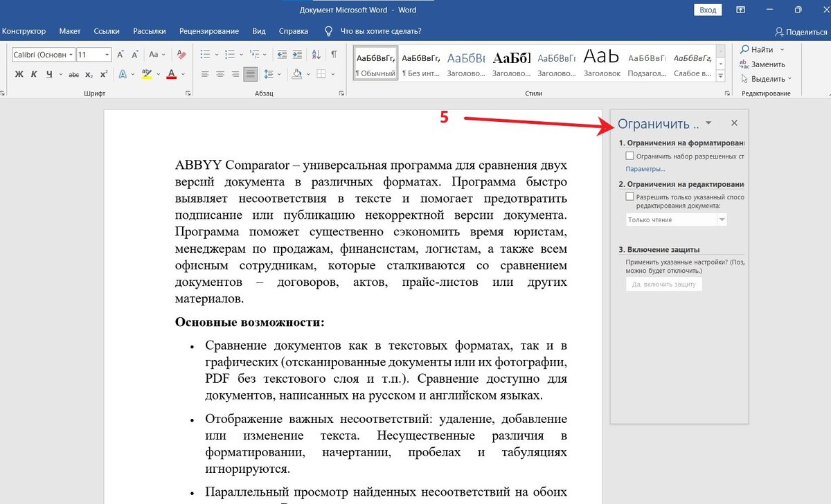Check 'Разрешить только указанный способ редактирования' box
Image resolution: width=831 pixels, height=504 pixels.
pyautogui.click(x=629, y=197)
